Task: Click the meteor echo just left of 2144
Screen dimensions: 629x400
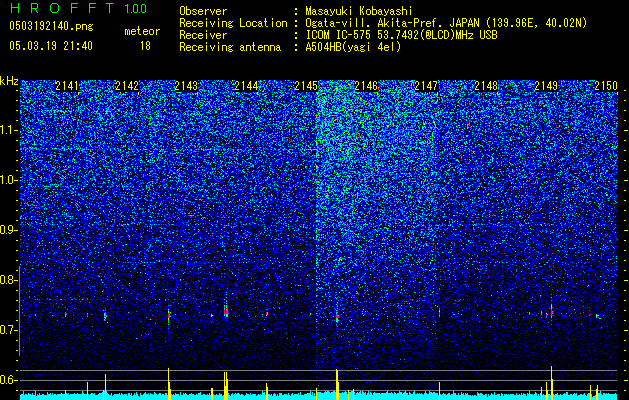Action: click(226, 311)
